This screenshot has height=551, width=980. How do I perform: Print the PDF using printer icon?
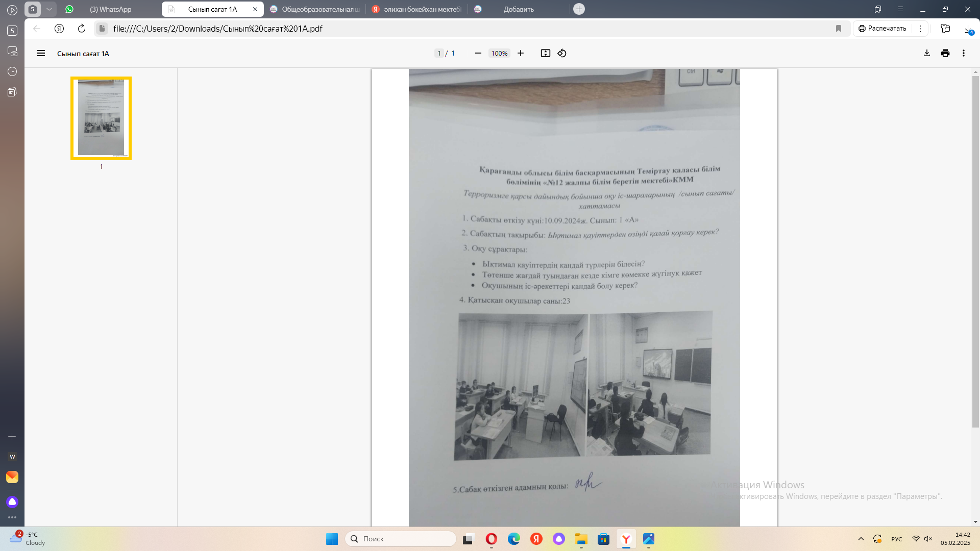point(945,53)
